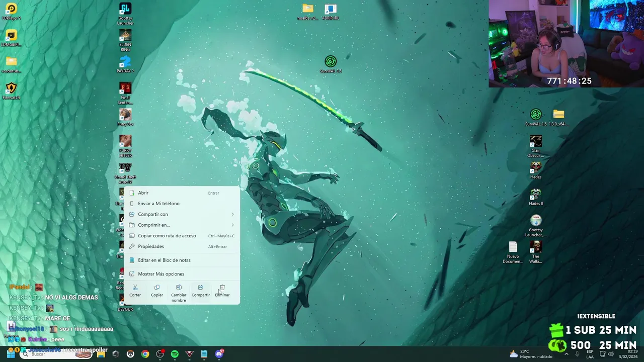Open the Notepad icon in the taskbar
Image resolution: width=644 pixels, height=362 pixels.
coord(204,354)
